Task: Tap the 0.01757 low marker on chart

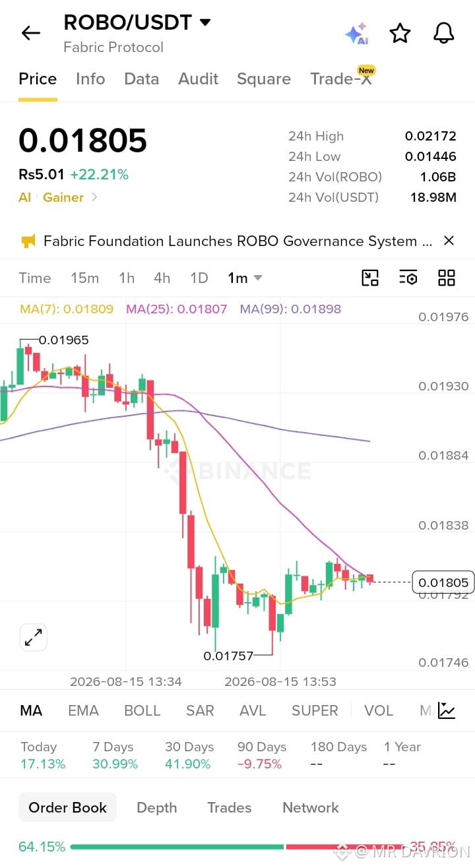Action: pos(228,656)
